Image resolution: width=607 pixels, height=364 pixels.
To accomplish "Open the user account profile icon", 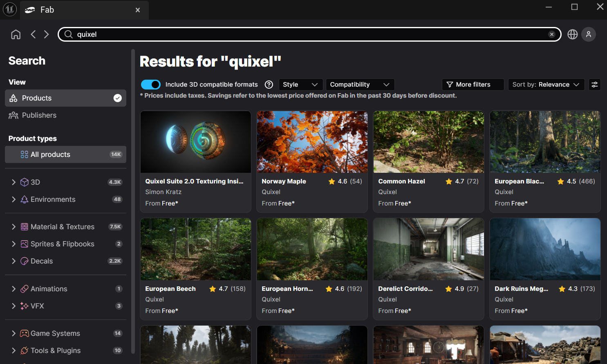I will (x=588, y=34).
